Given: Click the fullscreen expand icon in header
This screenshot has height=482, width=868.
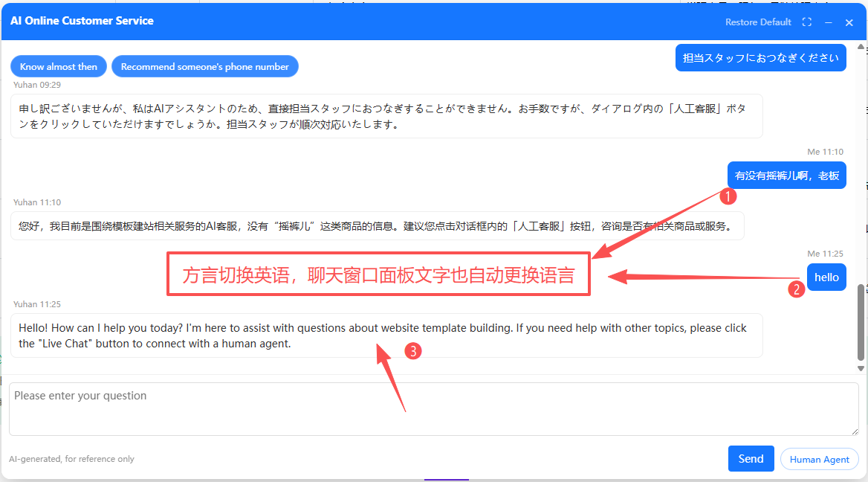Looking at the screenshot, I should tap(806, 22).
